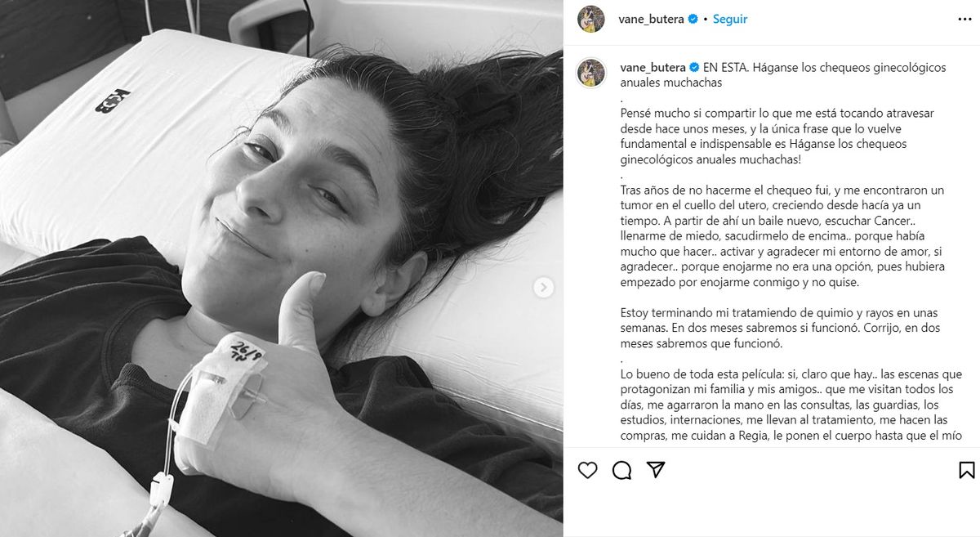This screenshot has width=980, height=537.
Task: Follow the account via Seguir
Action: click(730, 19)
